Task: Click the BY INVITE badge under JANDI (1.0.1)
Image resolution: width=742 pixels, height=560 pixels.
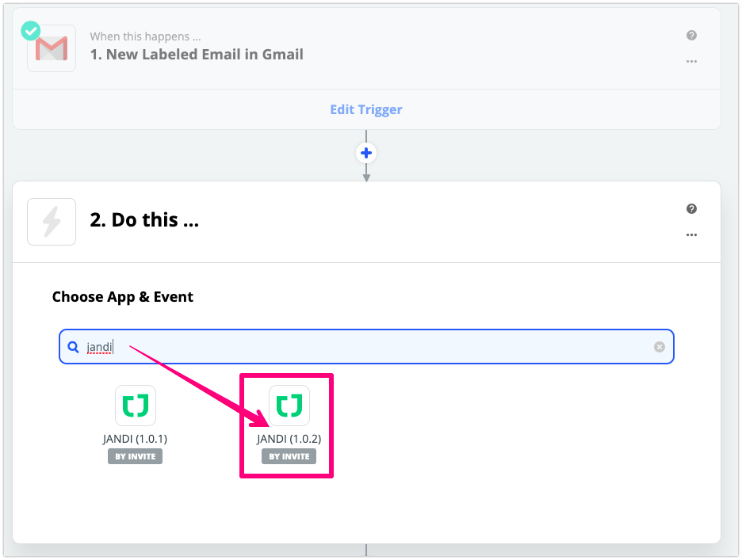Action: 136,456
